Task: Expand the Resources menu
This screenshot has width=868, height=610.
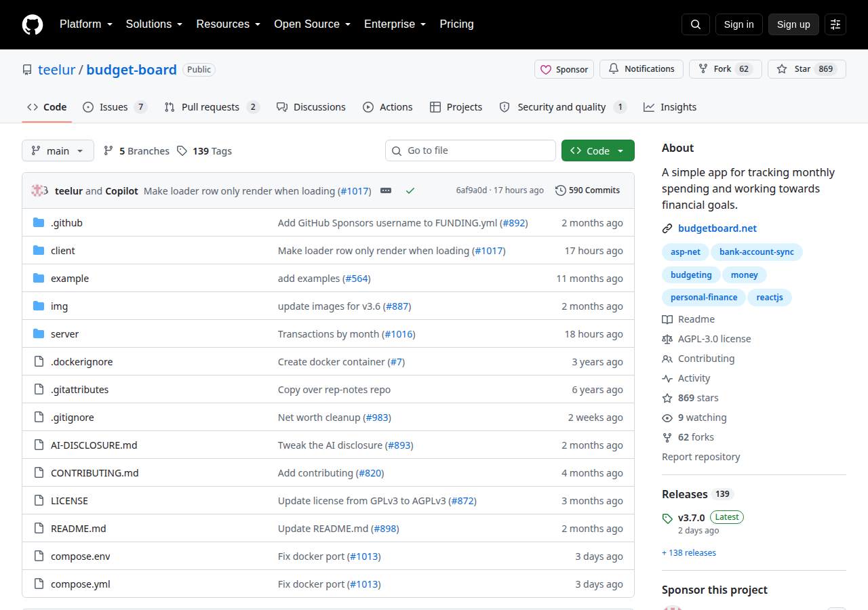Action: pos(229,24)
